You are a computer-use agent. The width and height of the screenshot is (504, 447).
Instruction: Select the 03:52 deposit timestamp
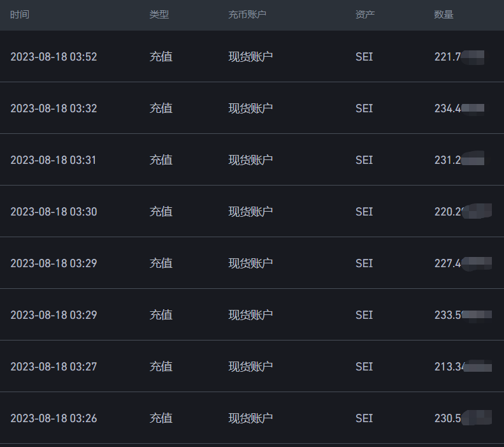click(54, 57)
